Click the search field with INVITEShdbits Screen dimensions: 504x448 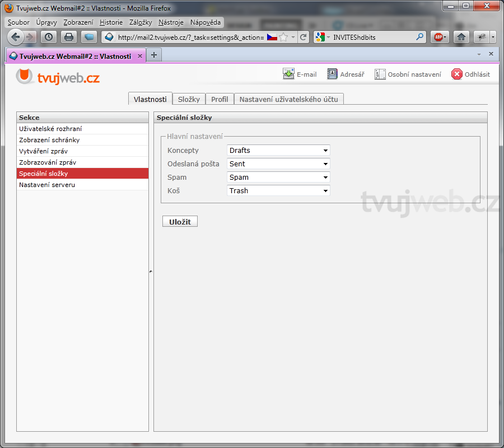pyautogui.click(x=372, y=37)
